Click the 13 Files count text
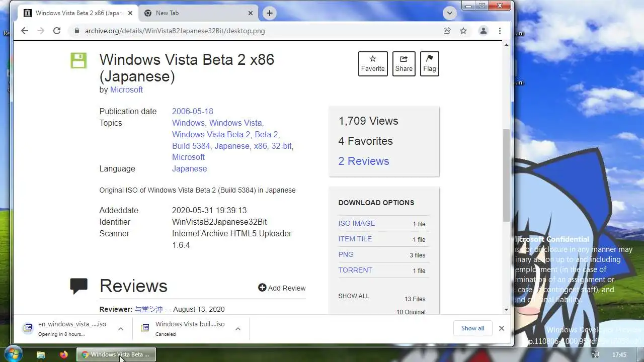 [415, 299]
